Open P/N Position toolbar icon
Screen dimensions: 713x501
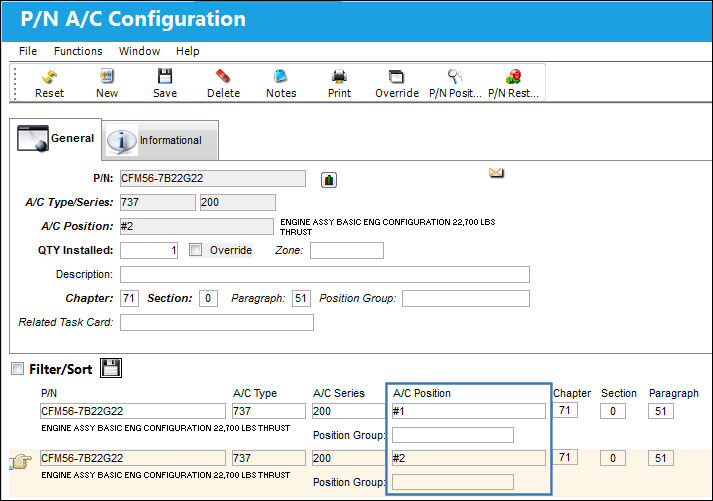click(455, 76)
